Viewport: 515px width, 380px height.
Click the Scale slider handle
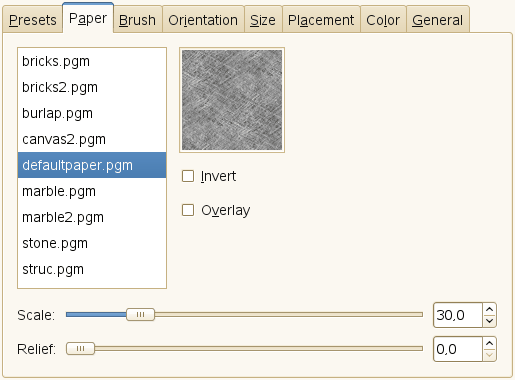click(140, 315)
